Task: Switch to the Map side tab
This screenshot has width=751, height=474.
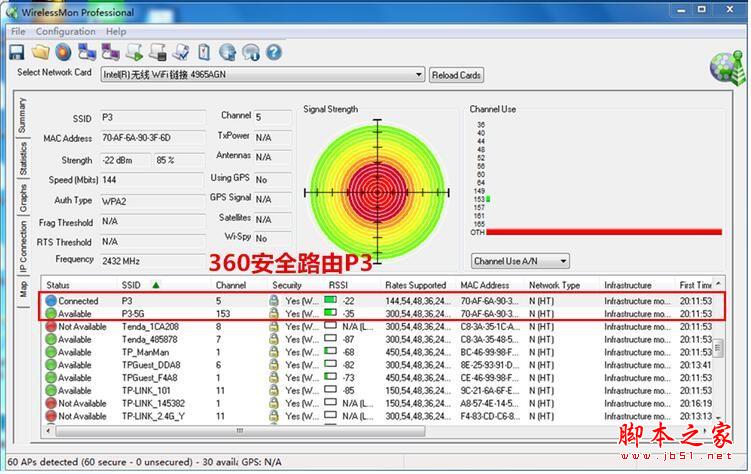Action: coord(23,290)
